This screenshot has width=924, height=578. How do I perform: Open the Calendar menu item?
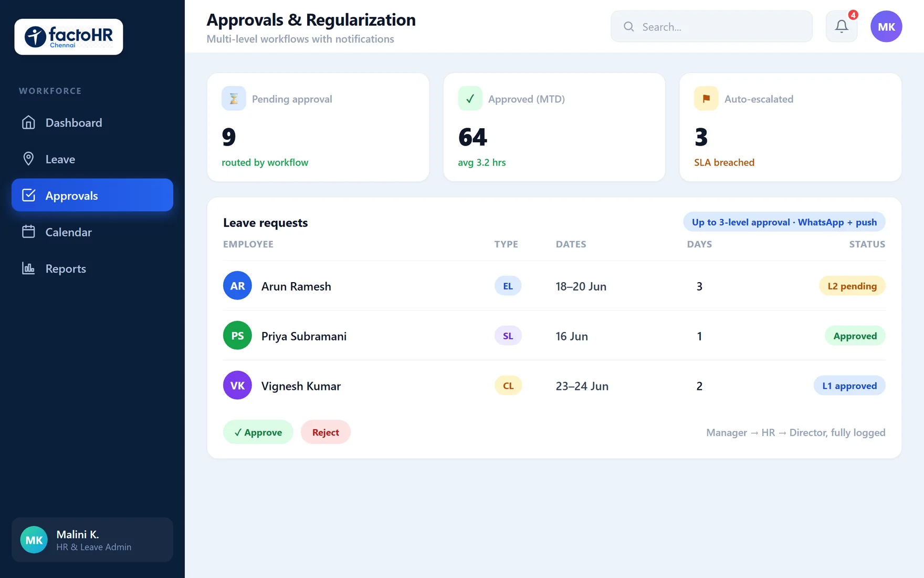[92, 232]
